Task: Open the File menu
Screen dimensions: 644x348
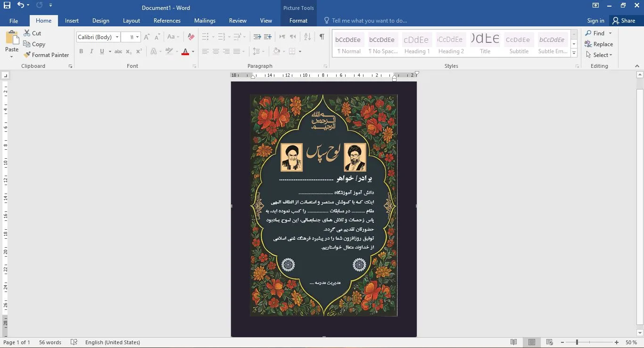Action: (14, 21)
